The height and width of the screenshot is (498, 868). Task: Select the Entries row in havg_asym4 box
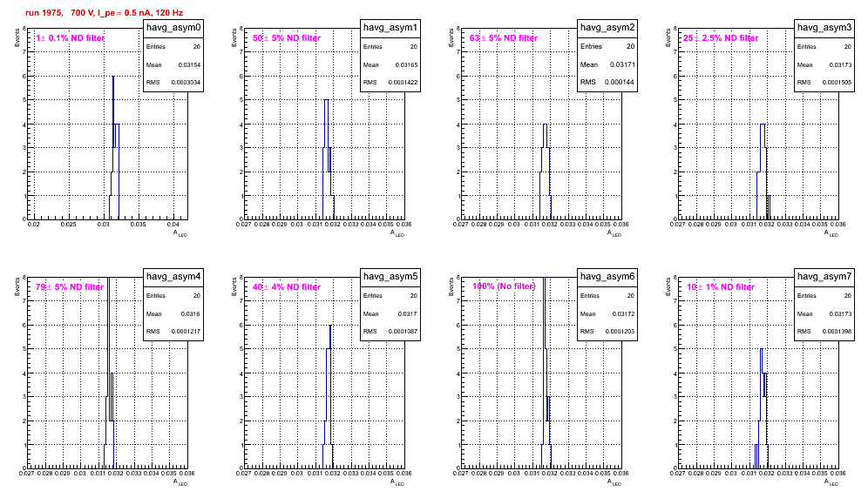pyautogui.click(x=173, y=296)
